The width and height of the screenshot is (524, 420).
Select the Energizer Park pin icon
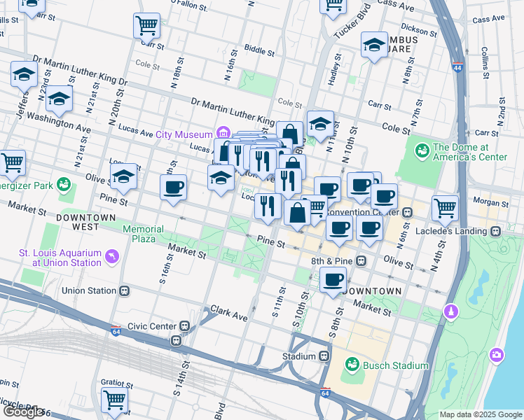(64, 185)
